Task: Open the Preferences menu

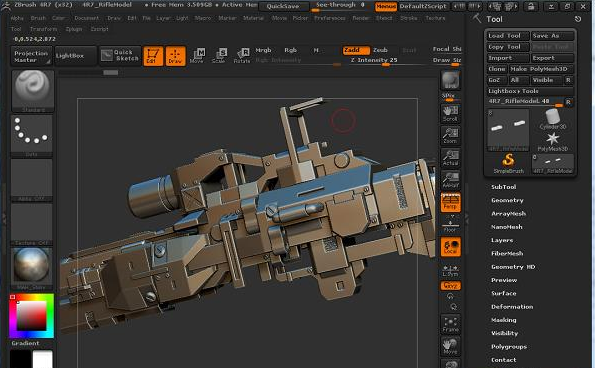Action: (x=330, y=18)
